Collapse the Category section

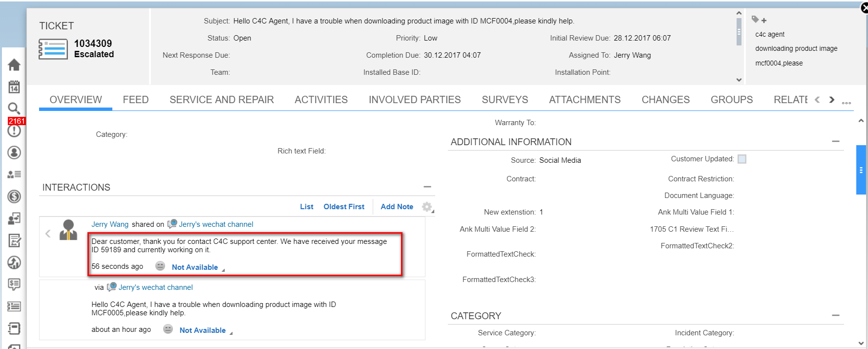click(x=836, y=315)
